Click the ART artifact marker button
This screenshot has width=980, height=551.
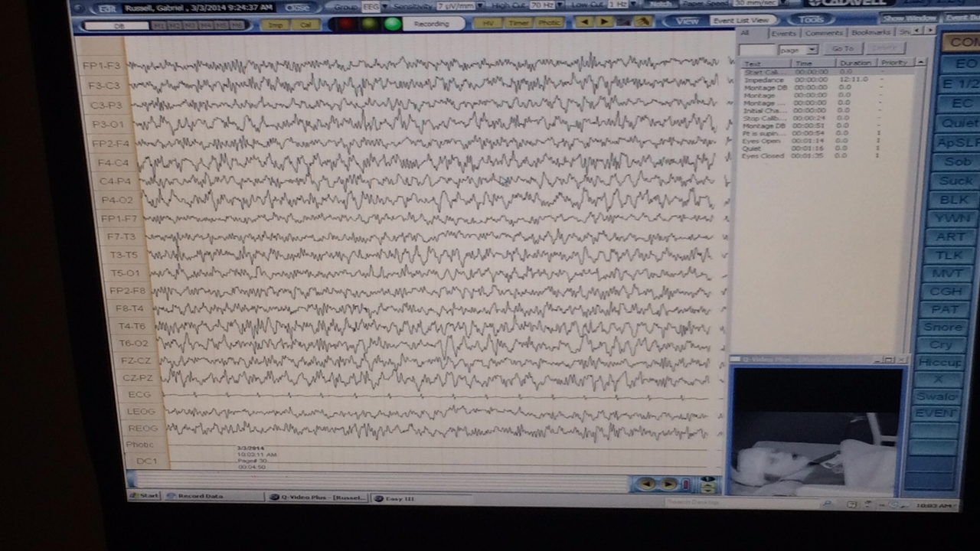(950, 237)
